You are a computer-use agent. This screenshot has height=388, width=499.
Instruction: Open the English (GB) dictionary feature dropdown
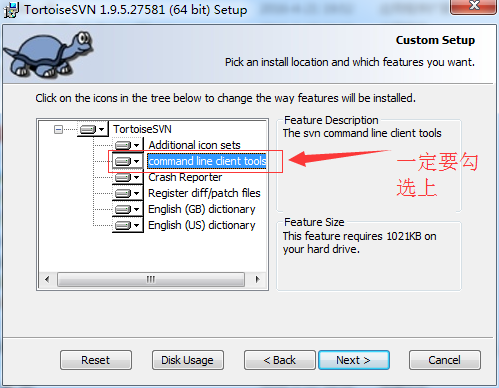point(128,209)
